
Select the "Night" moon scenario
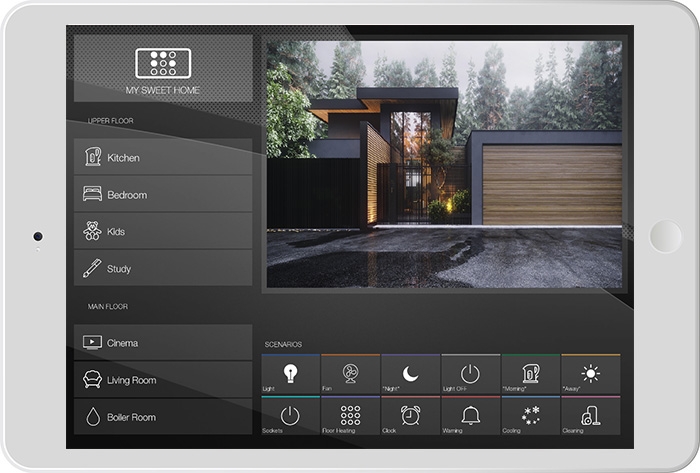pos(410,373)
